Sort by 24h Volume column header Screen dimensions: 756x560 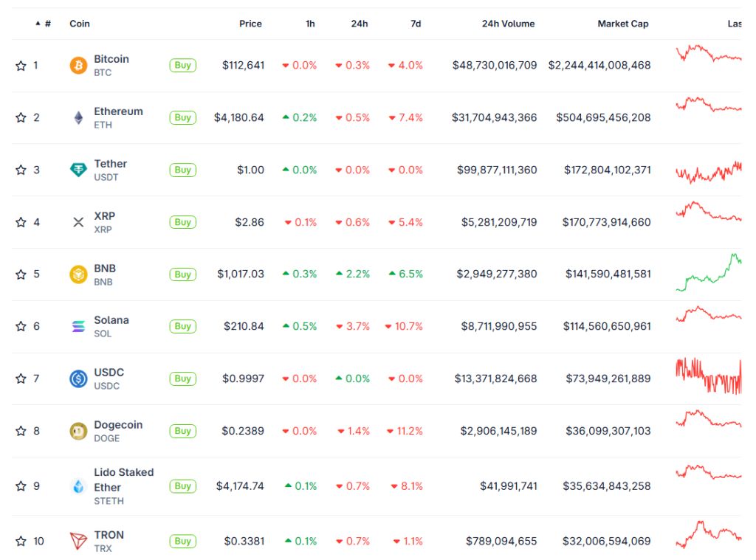508,24
